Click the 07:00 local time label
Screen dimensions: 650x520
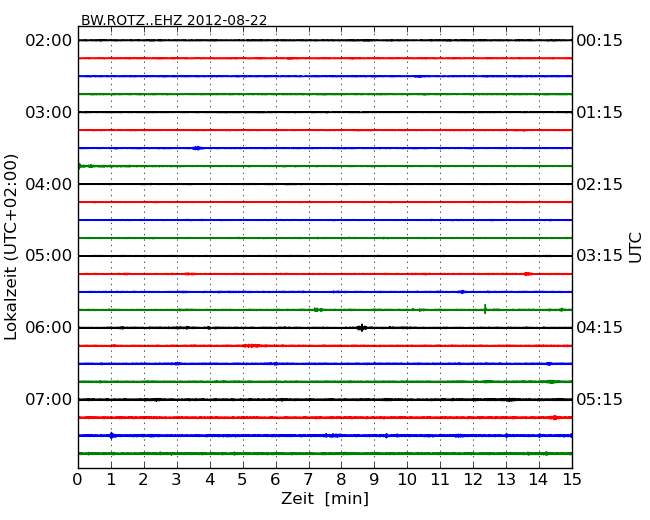point(49,399)
